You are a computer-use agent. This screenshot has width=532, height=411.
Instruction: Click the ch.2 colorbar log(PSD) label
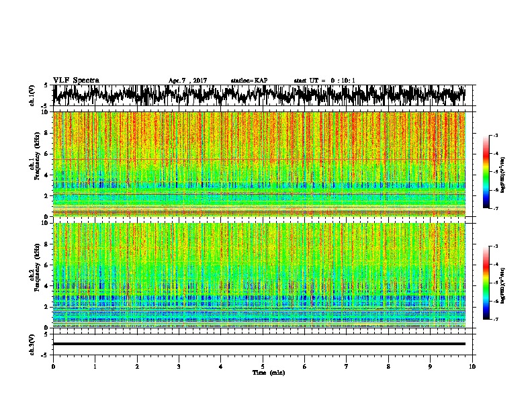pos(502,285)
